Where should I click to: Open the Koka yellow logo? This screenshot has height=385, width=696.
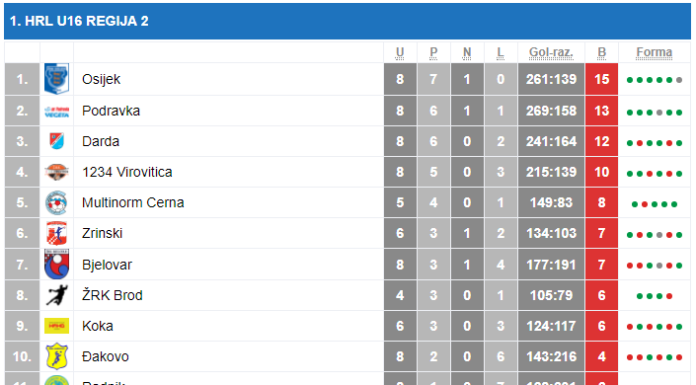57,326
